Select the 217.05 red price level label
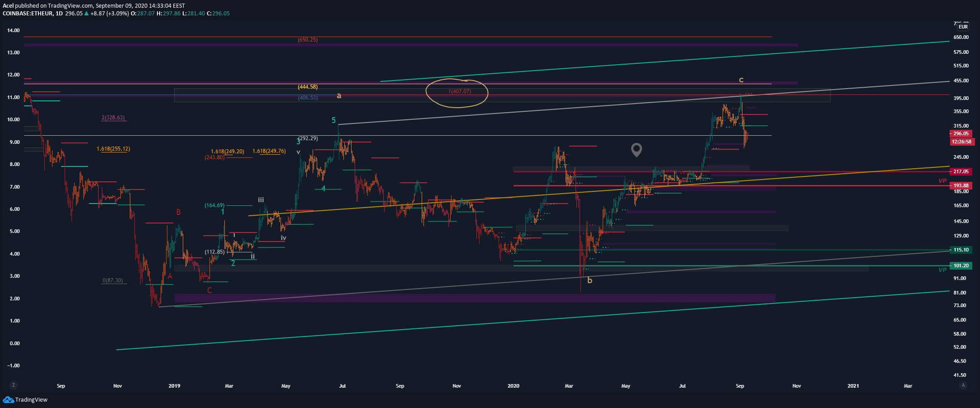This screenshot has width=980, height=408. pyautogui.click(x=961, y=171)
